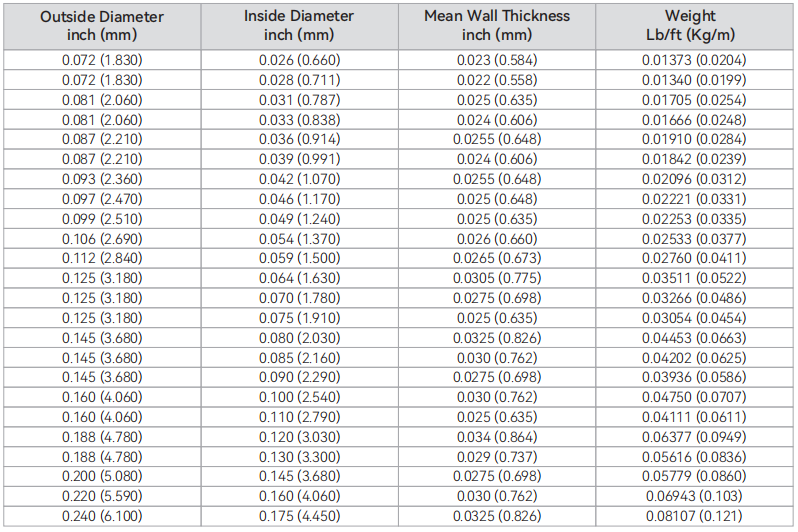Image resolution: width=798 pixels, height=532 pixels.
Task: Click the inside diameter cell 0.026 (0.660)
Action: [299, 60]
